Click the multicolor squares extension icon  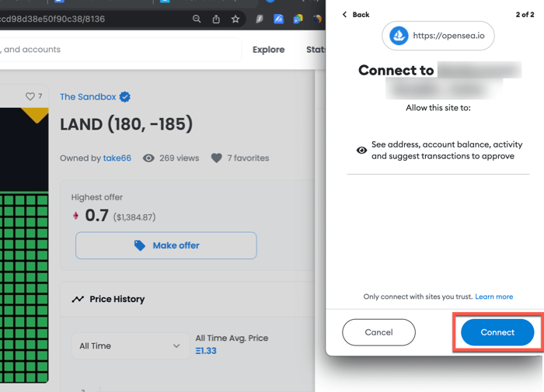(x=298, y=19)
